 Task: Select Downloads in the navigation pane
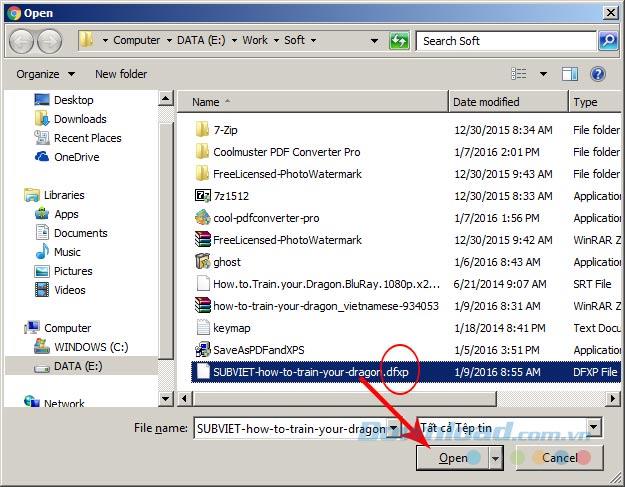click(x=80, y=119)
